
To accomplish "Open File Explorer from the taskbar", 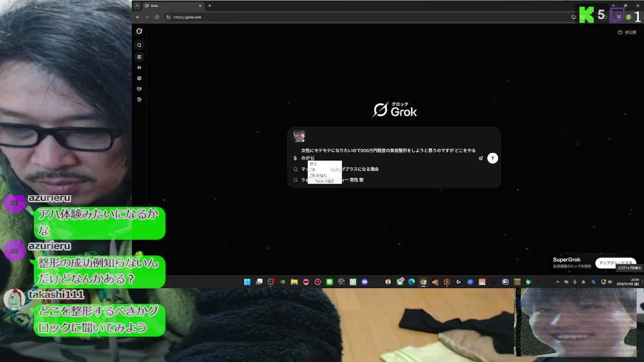I will [x=294, y=282].
